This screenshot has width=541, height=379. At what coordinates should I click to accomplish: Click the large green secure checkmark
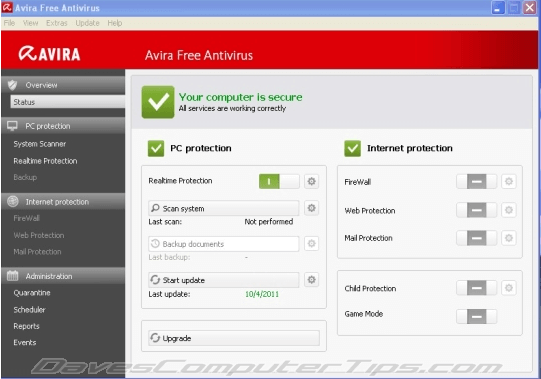(158, 102)
